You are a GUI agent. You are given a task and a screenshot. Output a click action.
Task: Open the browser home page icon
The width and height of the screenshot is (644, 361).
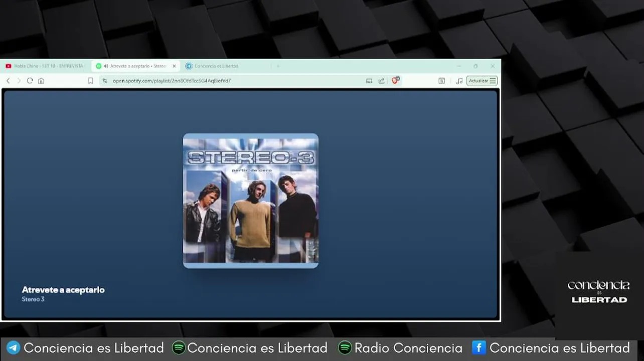coord(41,81)
